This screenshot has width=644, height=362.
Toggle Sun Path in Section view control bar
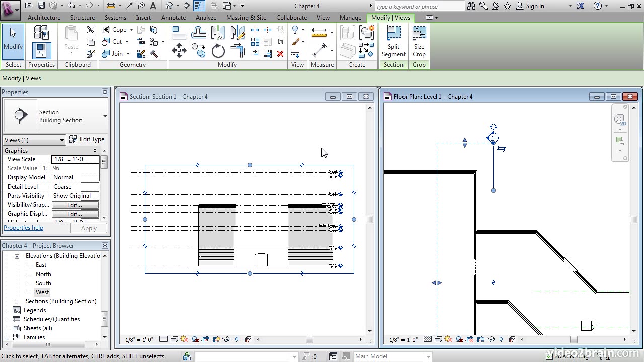(x=184, y=339)
